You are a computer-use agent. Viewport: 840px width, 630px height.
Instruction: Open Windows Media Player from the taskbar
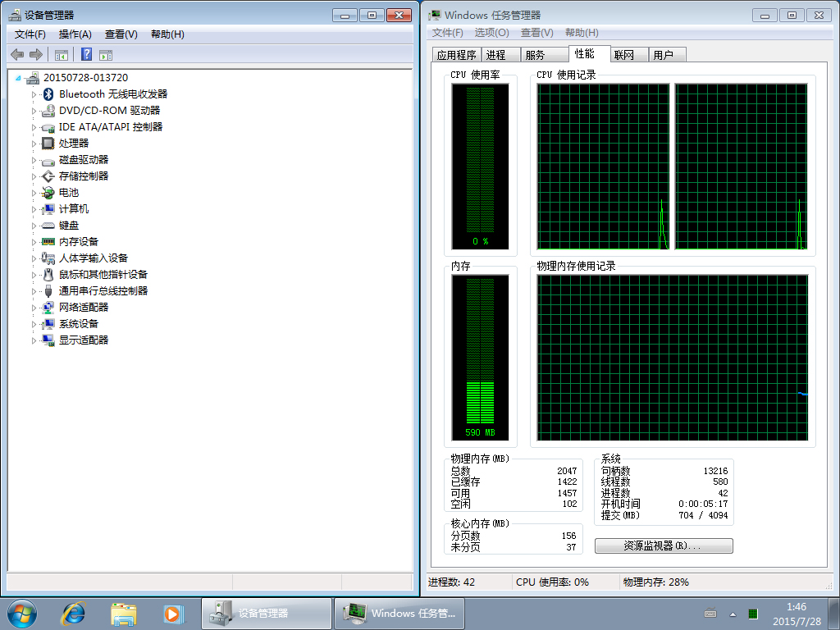(173, 614)
